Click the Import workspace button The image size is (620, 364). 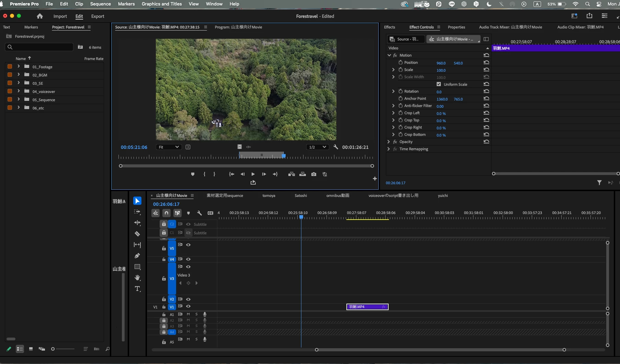[60, 16]
